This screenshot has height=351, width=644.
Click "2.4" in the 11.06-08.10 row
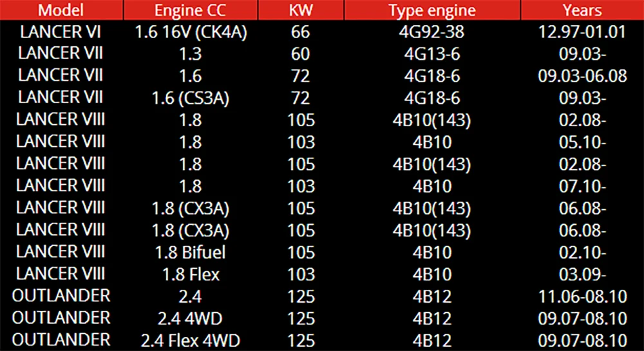point(191,296)
